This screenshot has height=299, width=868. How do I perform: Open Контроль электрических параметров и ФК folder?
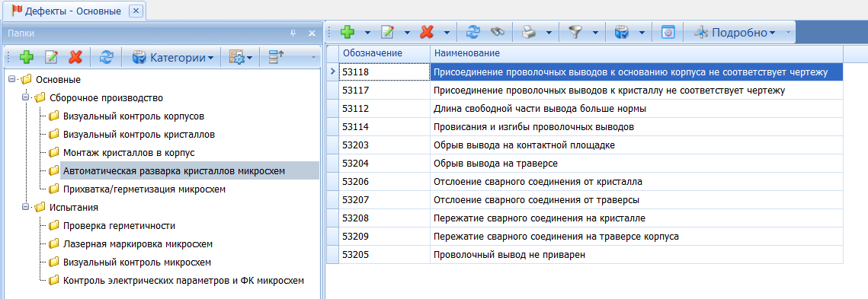[x=184, y=280]
